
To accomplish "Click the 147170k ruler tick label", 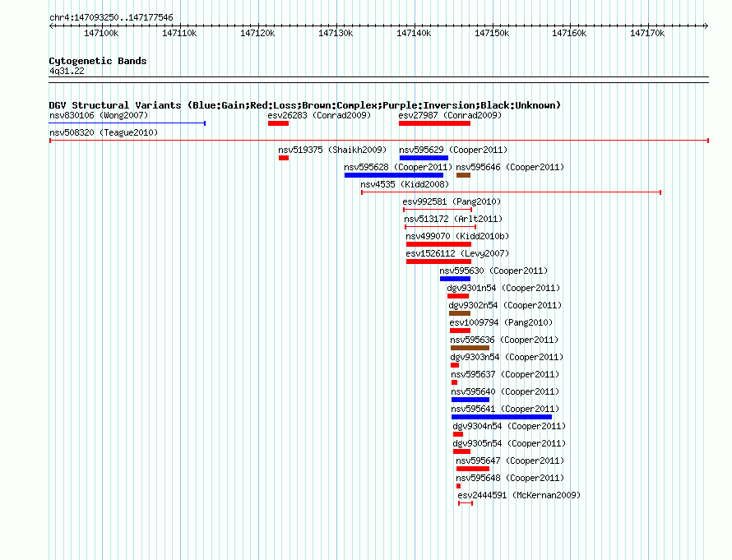I will tap(647, 33).
